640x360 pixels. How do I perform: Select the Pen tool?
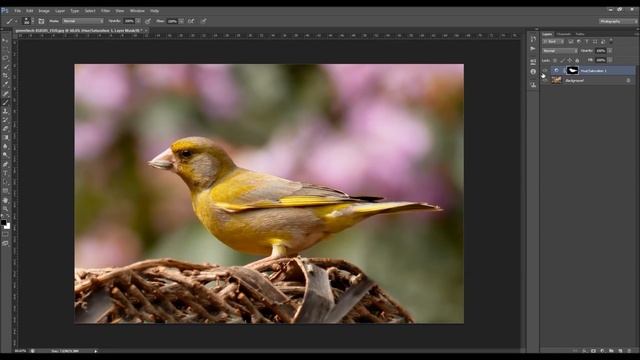tap(5, 164)
